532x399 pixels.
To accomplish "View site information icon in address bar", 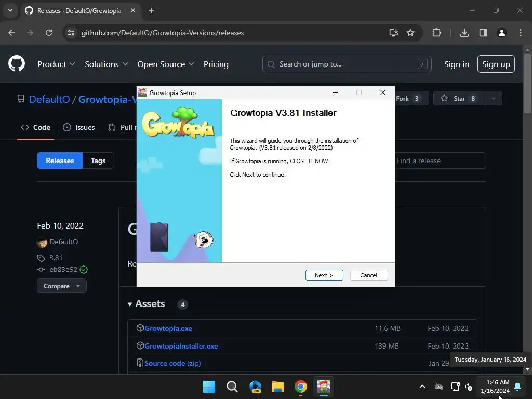I will 71,33.
